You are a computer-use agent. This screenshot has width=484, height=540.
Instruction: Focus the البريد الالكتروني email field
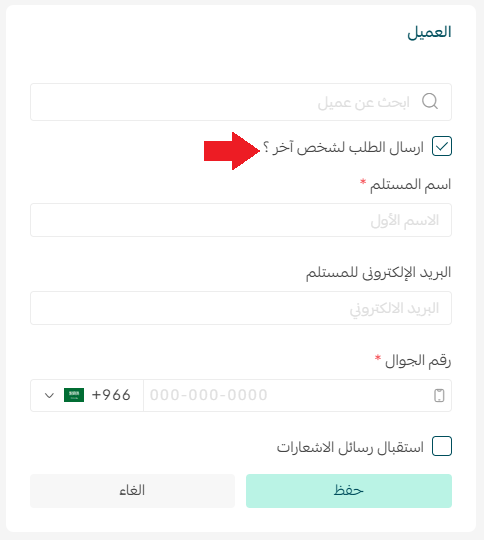tap(241, 308)
